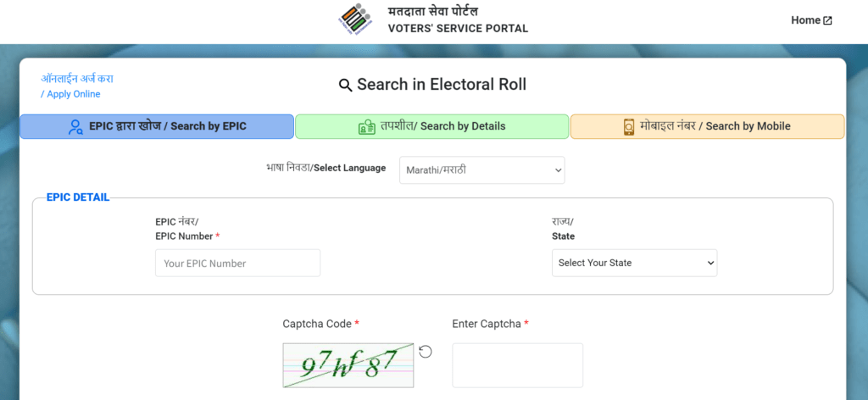Switch to the Search by Details tab
Viewport: 868px width, 400px height.
(x=431, y=126)
